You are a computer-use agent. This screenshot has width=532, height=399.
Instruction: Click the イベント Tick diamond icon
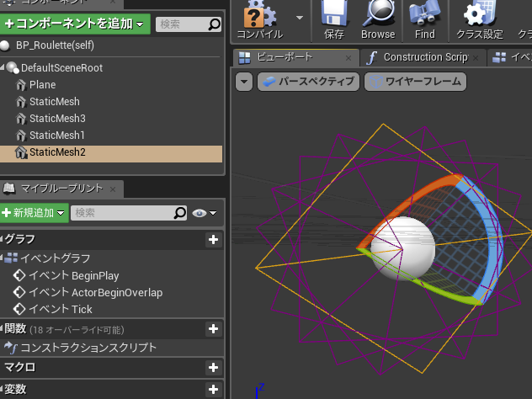pos(19,309)
